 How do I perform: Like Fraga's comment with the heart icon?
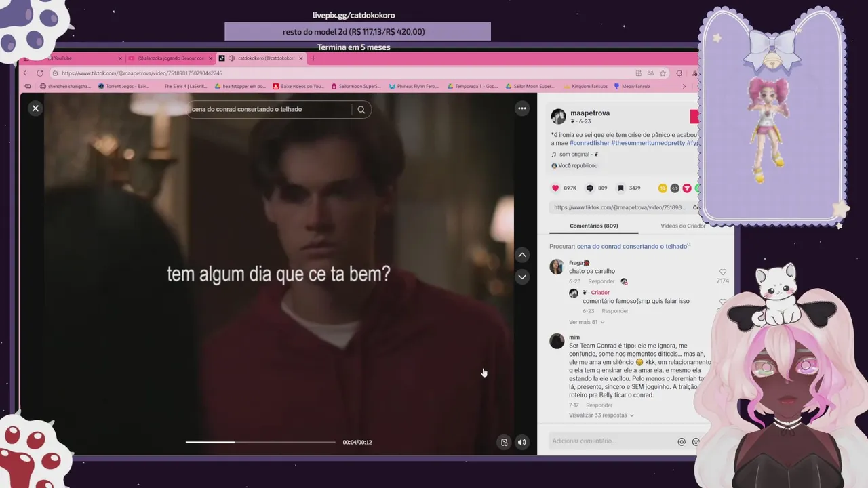[723, 272]
